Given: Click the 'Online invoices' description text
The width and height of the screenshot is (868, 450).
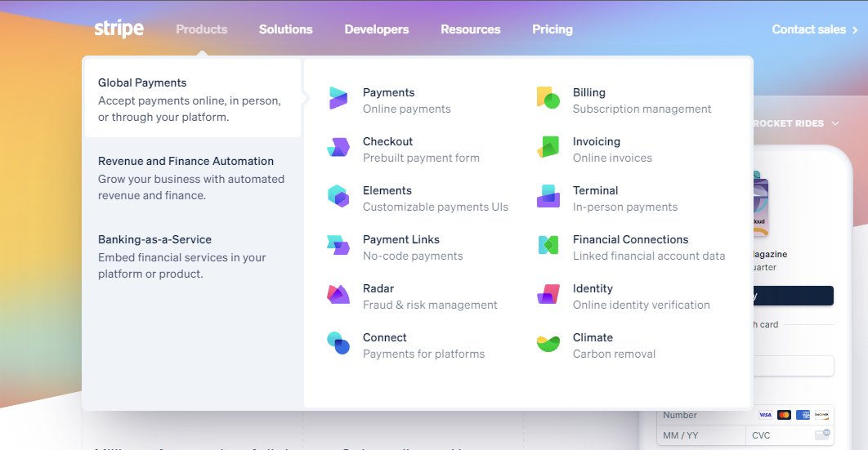Looking at the screenshot, I should (612, 158).
